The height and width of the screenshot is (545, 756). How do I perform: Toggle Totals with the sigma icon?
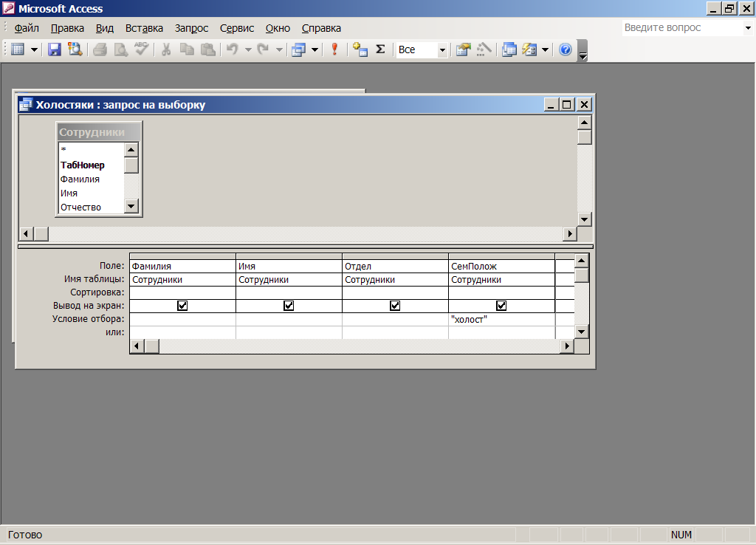(x=380, y=49)
